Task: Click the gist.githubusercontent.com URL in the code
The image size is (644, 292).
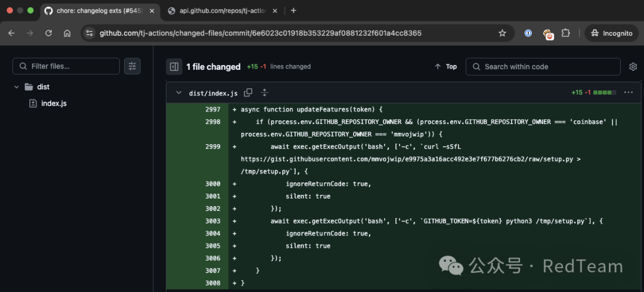Action: pyautogui.click(x=407, y=159)
